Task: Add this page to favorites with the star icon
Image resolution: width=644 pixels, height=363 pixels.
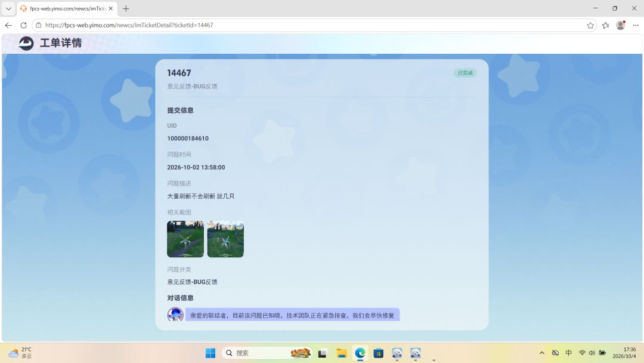Action: pos(590,25)
